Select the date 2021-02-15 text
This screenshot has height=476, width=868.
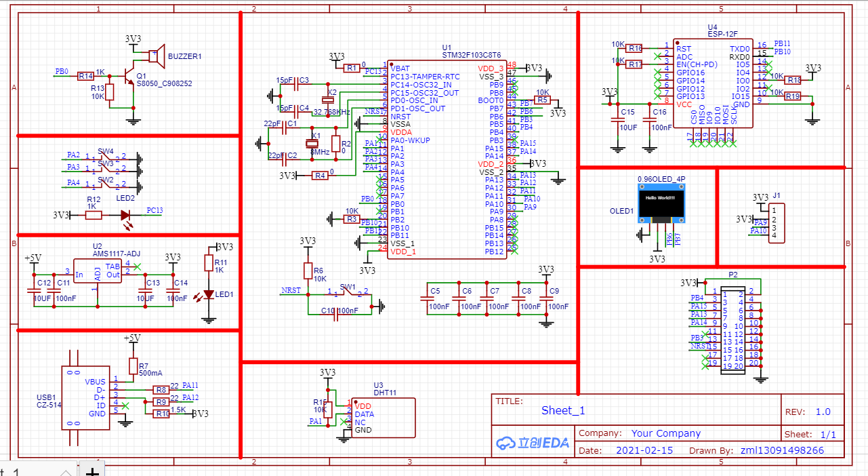click(644, 450)
